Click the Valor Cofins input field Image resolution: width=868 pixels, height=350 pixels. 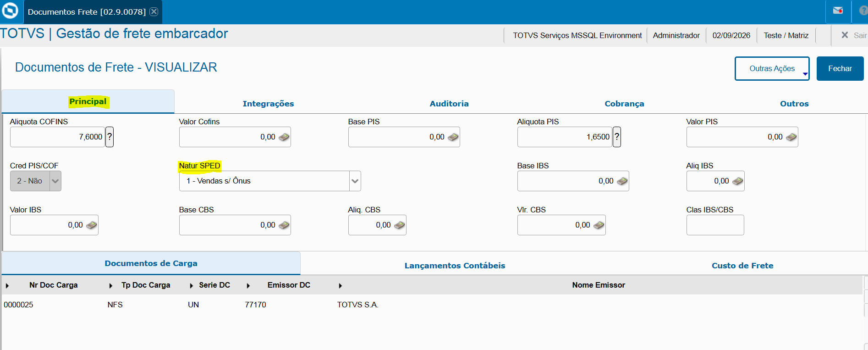click(x=235, y=137)
